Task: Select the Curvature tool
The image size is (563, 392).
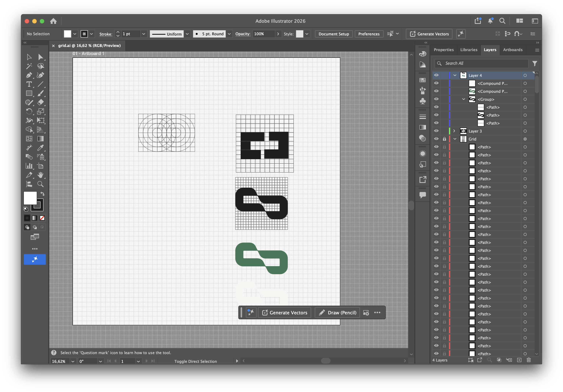Action: [41, 75]
